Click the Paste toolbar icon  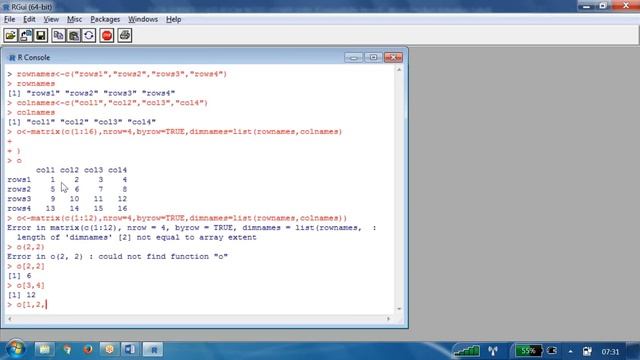(74, 36)
